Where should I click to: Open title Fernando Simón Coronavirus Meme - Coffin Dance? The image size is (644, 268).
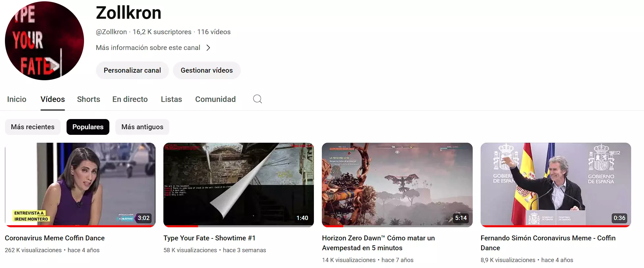548,243
